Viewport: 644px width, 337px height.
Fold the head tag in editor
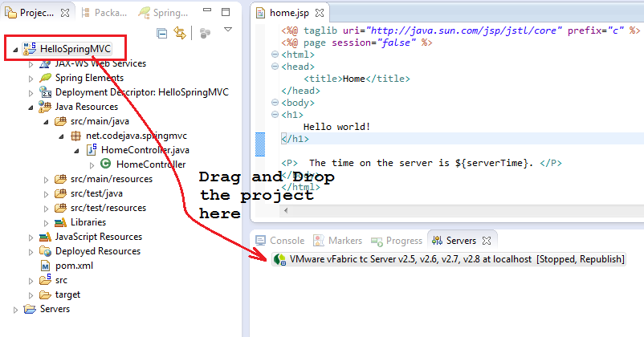point(275,67)
